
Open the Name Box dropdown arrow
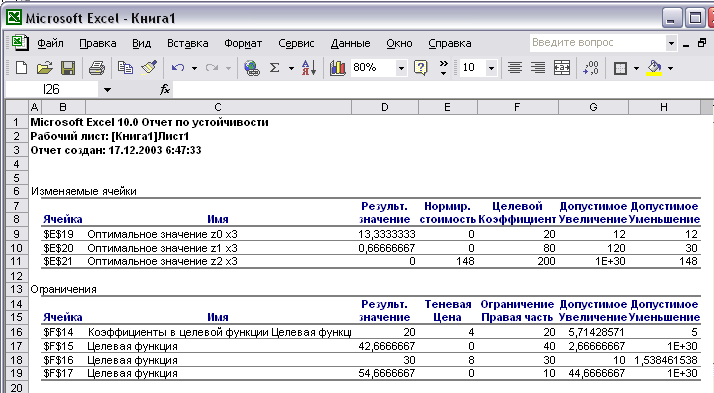107,90
